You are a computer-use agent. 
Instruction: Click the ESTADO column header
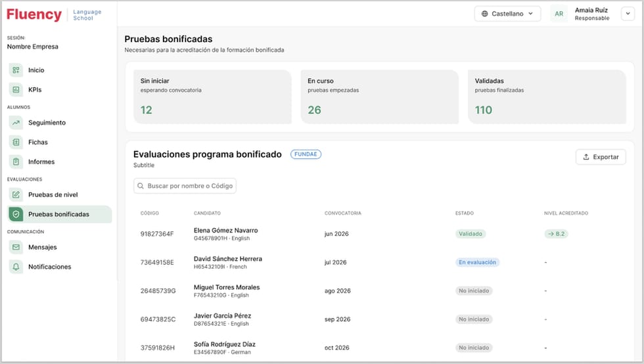click(465, 214)
